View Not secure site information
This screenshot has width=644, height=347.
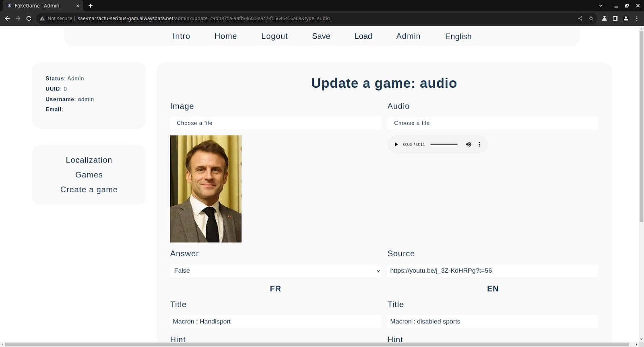pyautogui.click(x=56, y=18)
